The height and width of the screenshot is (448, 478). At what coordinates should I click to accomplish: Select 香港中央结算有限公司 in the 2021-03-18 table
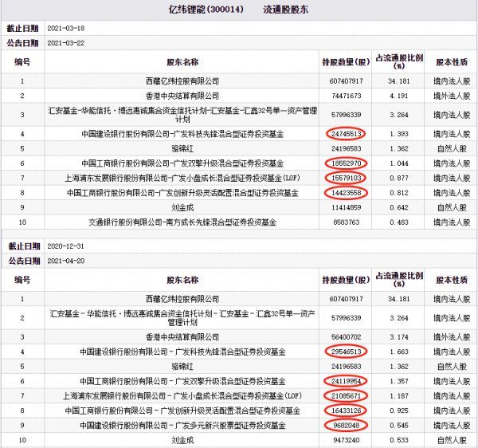point(182,96)
